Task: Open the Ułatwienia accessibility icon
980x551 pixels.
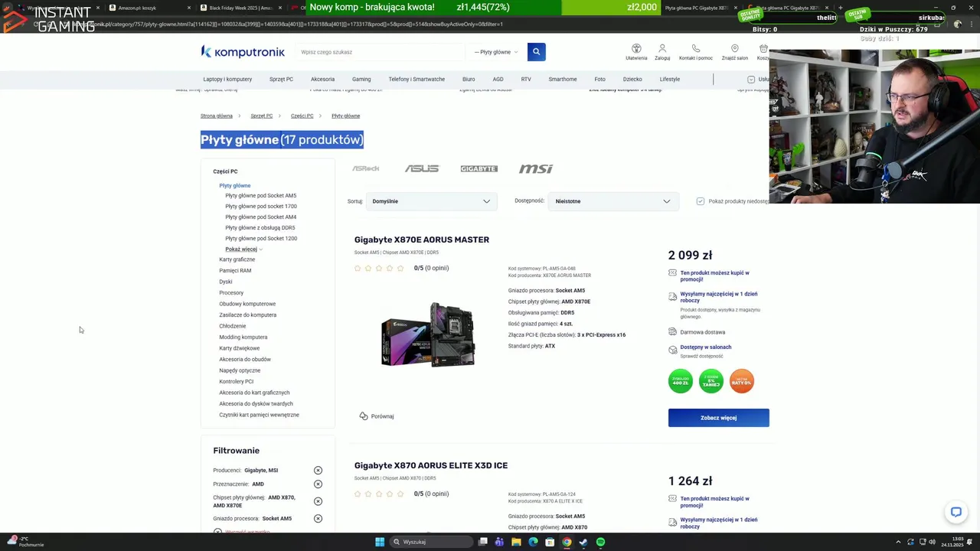Action: 636,48
